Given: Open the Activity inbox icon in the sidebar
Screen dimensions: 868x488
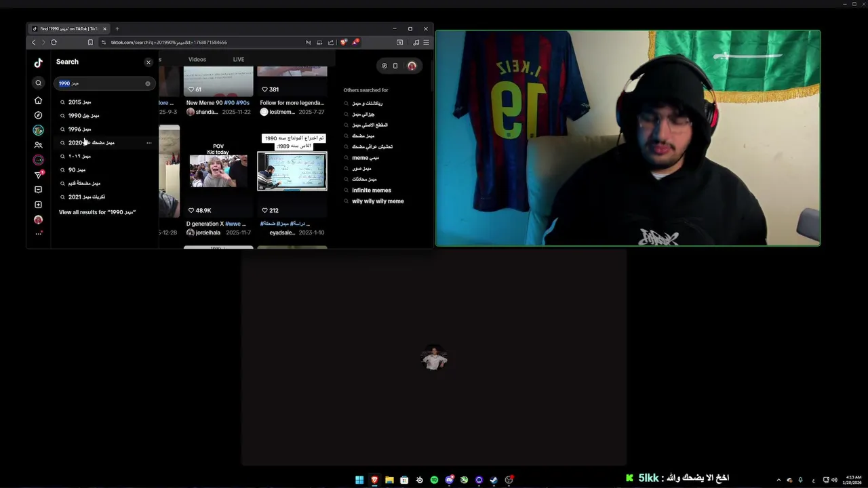Looking at the screenshot, I should click(38, 190).
